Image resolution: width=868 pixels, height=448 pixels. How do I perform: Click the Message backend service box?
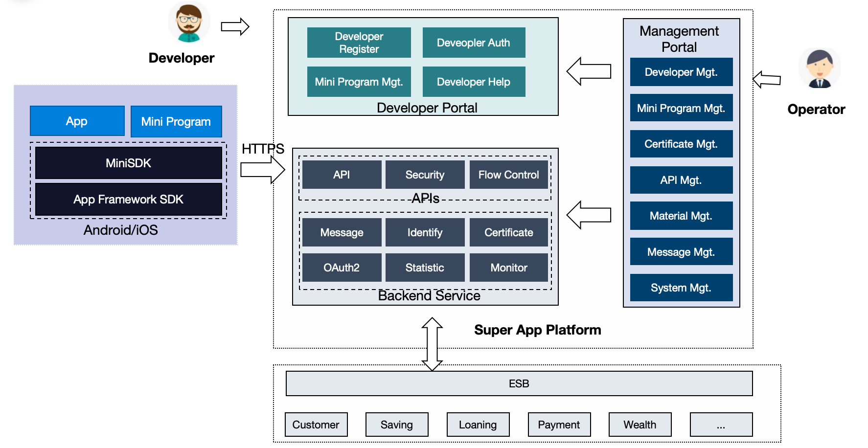[342, 232]
